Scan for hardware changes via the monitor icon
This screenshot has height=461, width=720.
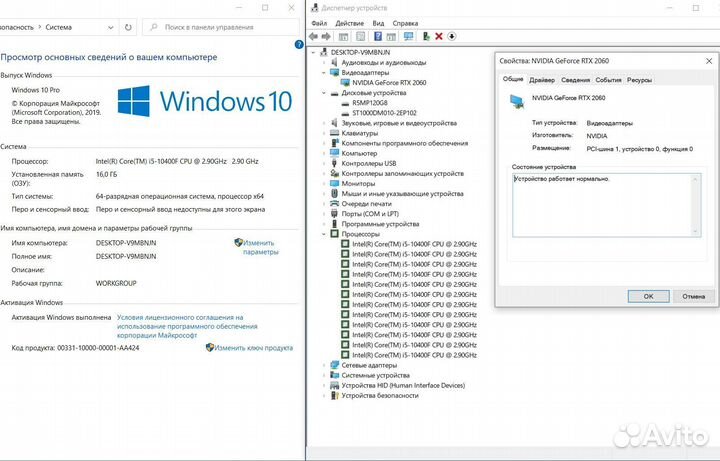(408, 36)
